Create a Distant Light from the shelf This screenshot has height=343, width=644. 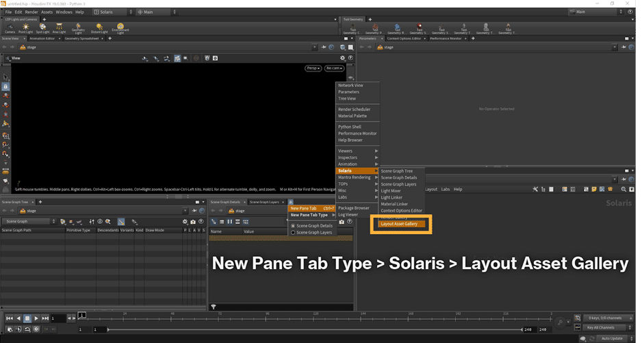(x=99, y=28)
